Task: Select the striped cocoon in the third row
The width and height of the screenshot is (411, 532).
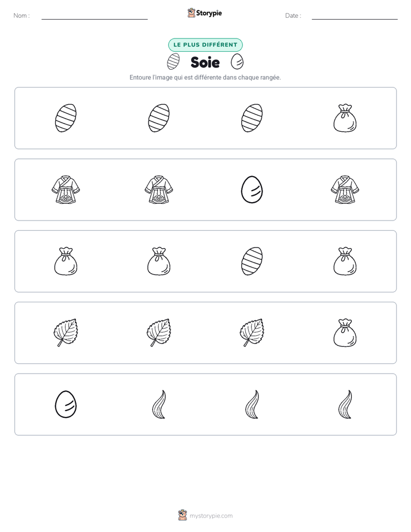Action: click(x=252, y=261)
